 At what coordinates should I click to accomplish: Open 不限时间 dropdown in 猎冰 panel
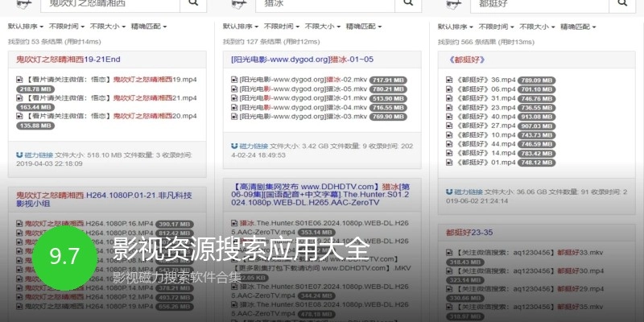(x=282, y=27)
